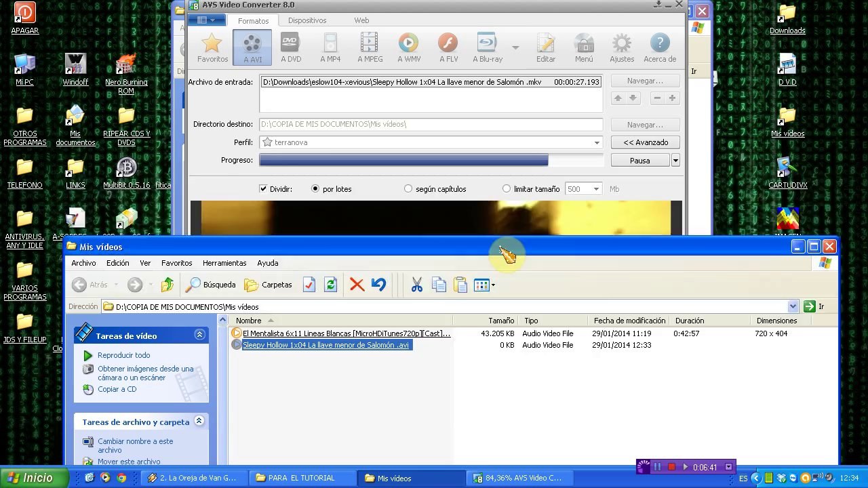Click Copiar a CD link

(x=117, y=389)
